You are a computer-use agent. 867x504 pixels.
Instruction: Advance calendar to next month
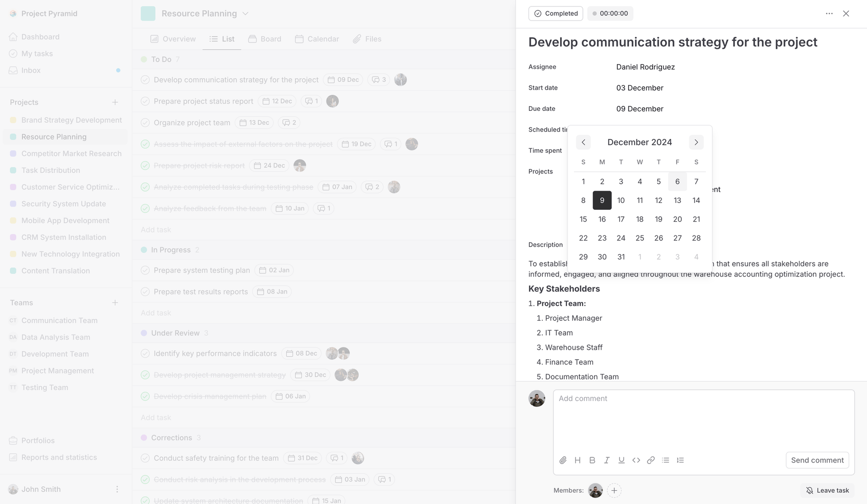click(x=696, y=142)
